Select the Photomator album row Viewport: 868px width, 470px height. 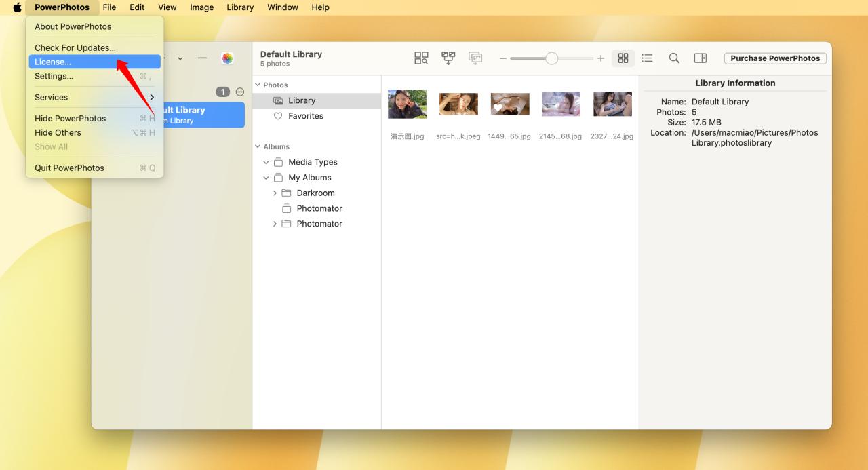tap(317, 208)
